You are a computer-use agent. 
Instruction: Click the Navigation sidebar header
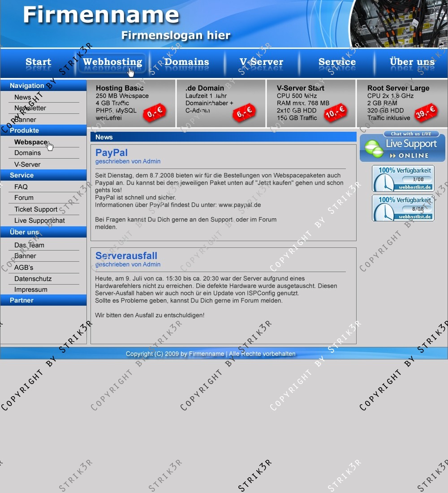(x=43, y=86)
